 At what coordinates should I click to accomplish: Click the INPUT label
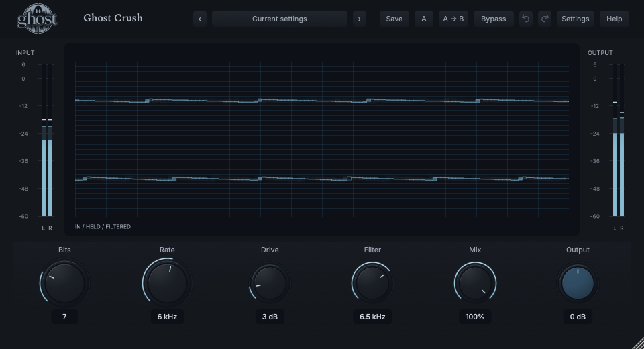(25, 52)
